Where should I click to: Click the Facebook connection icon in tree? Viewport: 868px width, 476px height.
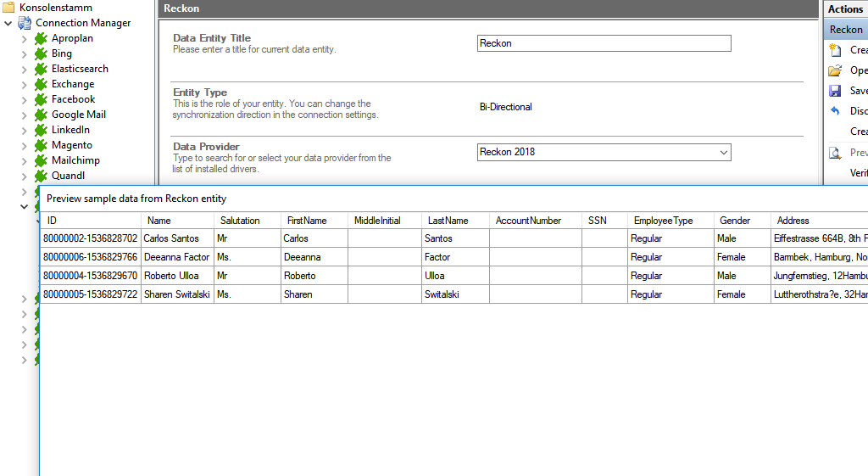point(40,99)
